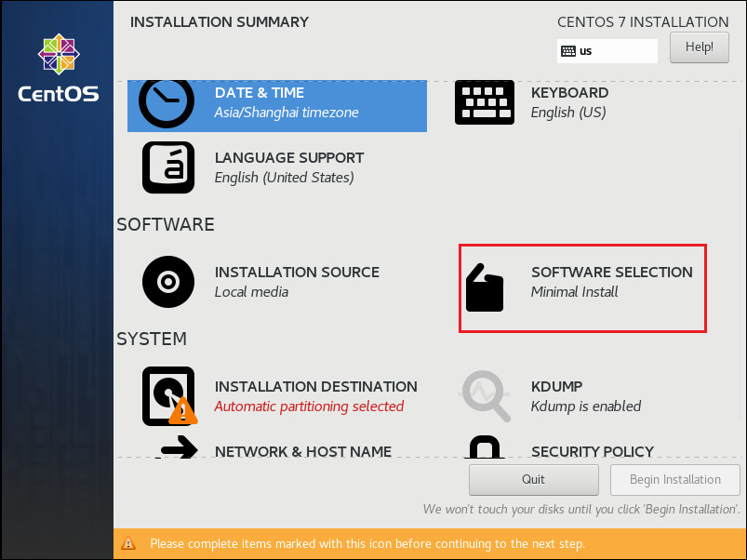Click the Local media text
Image resolution: width=747 pixels, height=560 pixels.
pos(251,291)
